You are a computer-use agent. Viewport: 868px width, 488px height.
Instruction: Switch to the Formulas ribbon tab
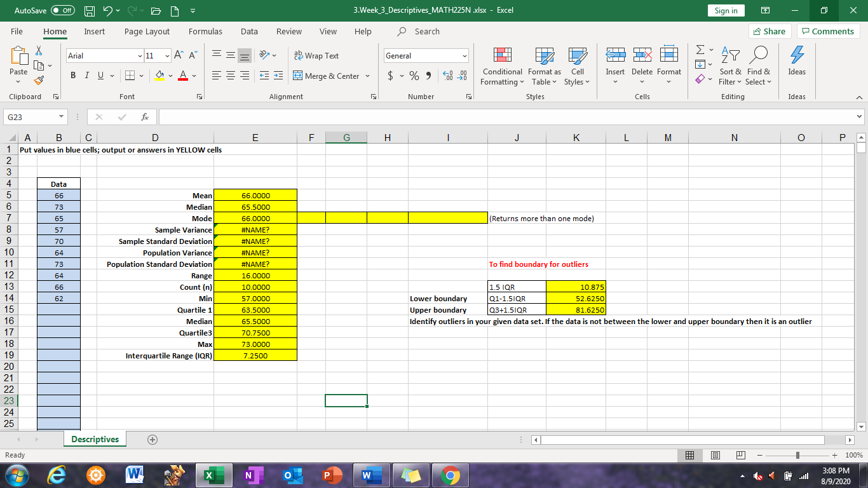click(x=205, y=31)
